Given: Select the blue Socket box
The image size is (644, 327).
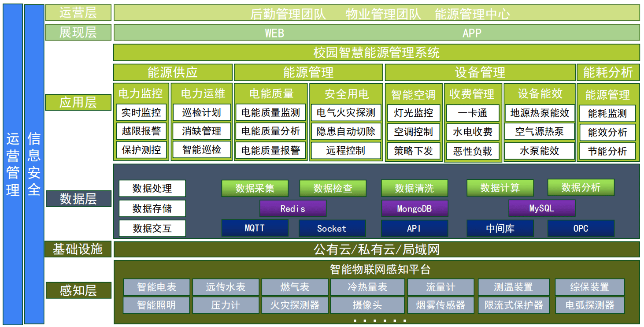Looking at the screenshot, I should [x=332, y=228].
